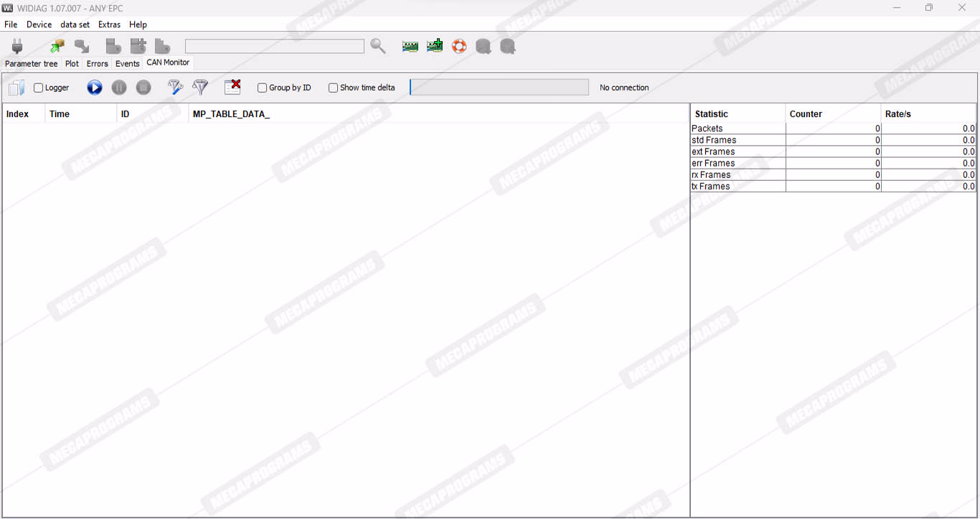Enable the Show time delta checkbox
Viewport: 980px width, 519px height.
pyautogui.click(x=334, y=88)
